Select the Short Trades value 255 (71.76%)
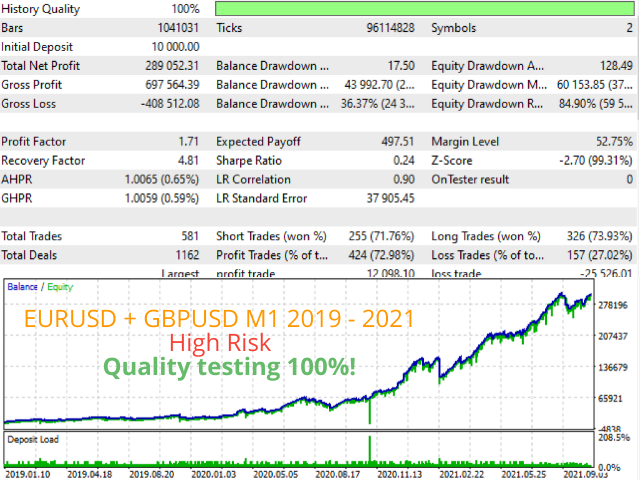This screenshot has height=480, width=640. 381,236
